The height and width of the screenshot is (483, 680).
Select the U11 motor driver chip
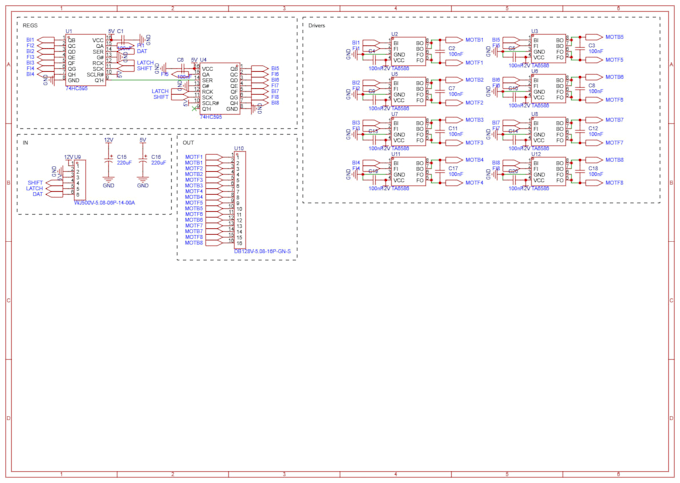pos(408,172)
